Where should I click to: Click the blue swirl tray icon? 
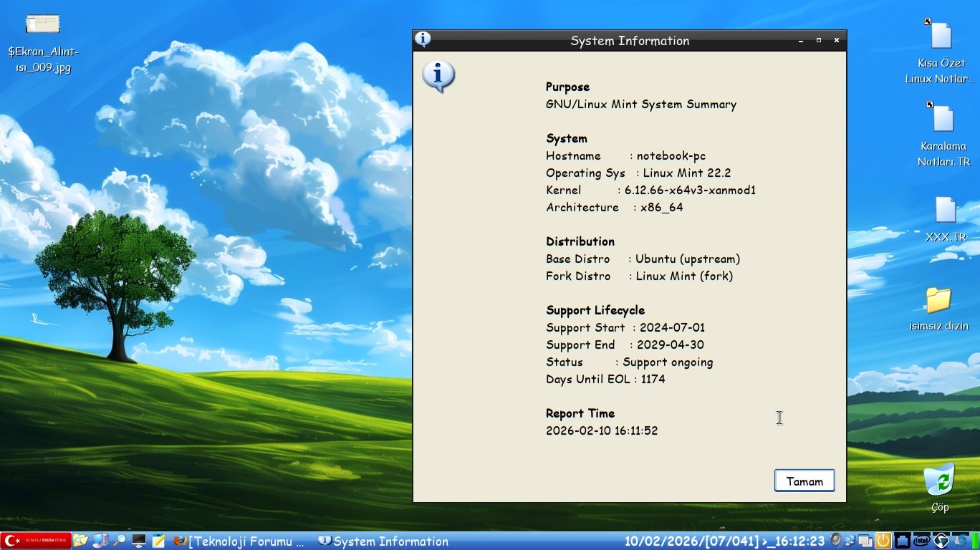(x=960, y=541)
